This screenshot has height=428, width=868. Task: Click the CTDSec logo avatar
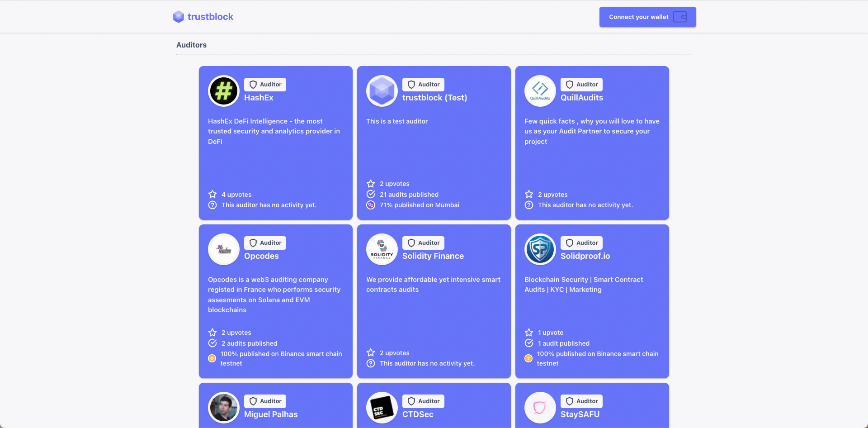click(382, 408)
